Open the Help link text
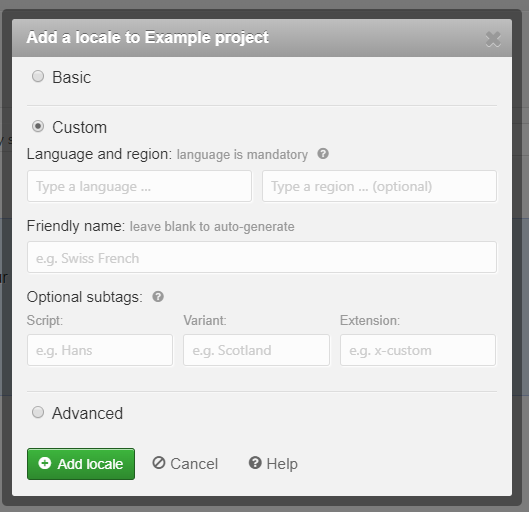The width and height of the screenshot is (529, 512). 282,464
